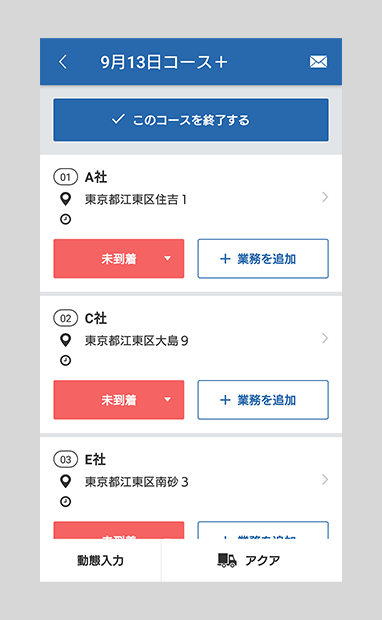Tap the truck icon beside アクア
Viewport: 382px width, 620px height.
(227, 560)
